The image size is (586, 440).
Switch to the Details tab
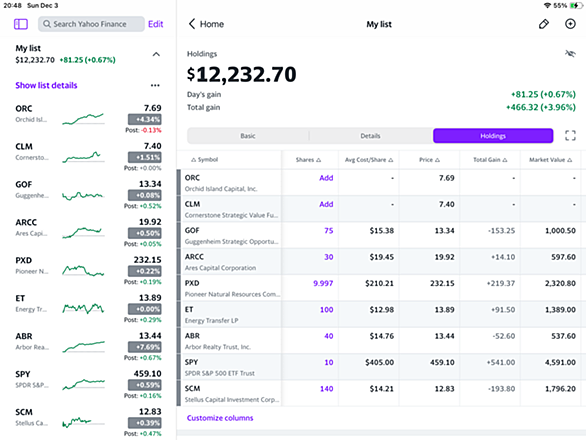click(x=370, y=136)
